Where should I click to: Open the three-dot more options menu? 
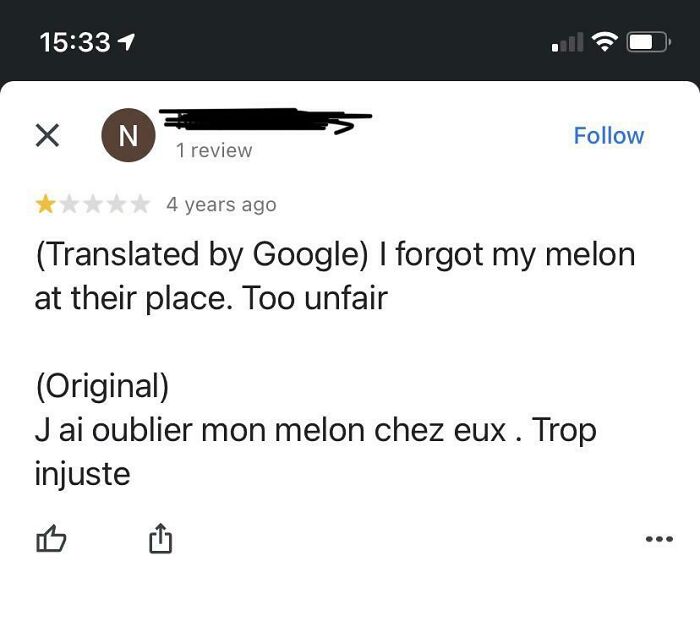click(x=658, y=540)
